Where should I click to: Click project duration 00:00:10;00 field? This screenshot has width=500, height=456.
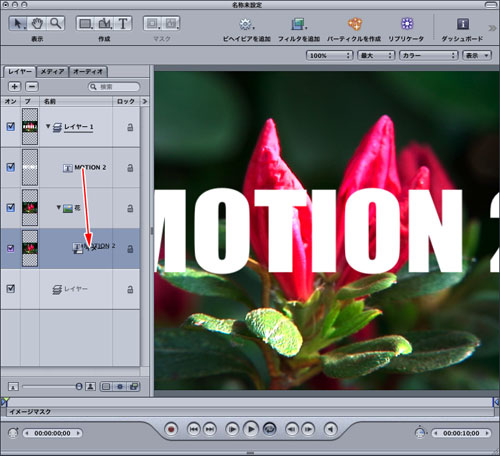point(461,433)
